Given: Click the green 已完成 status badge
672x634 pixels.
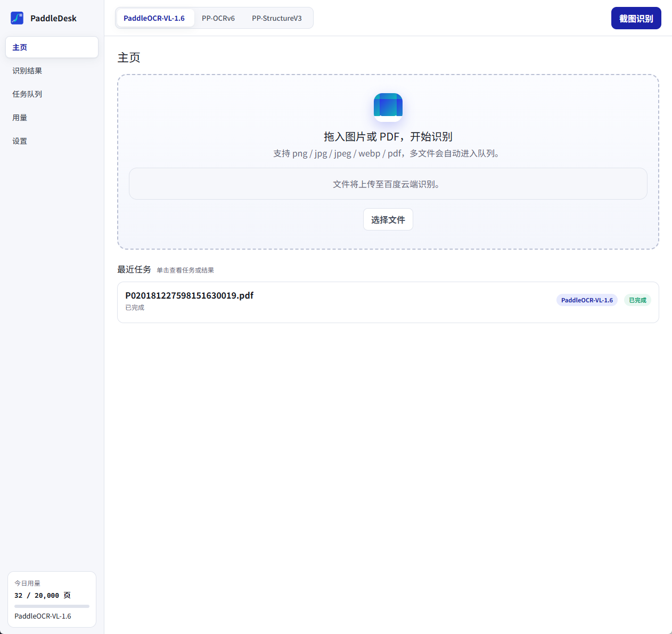Looking at the screenshot, I should (637, 300).
